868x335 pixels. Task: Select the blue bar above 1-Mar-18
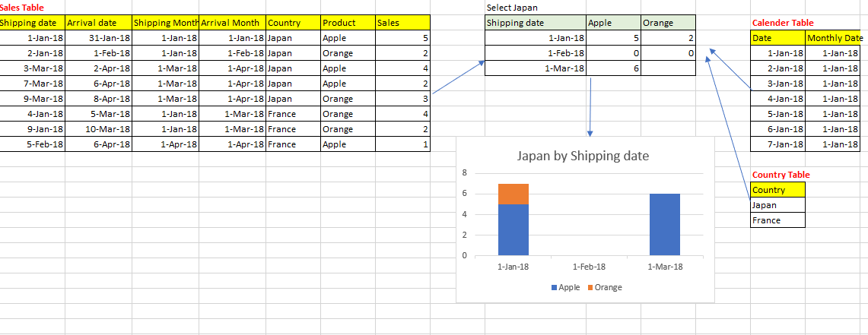point(665,225)
